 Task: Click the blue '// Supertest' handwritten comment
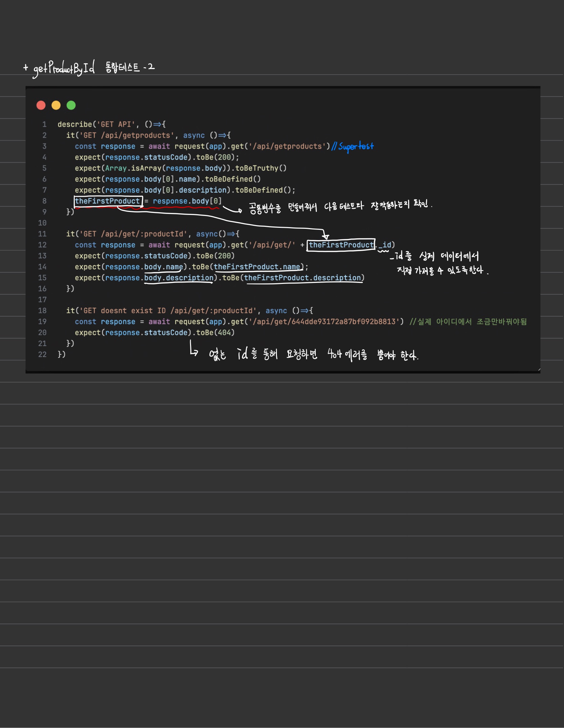[353, 147]
